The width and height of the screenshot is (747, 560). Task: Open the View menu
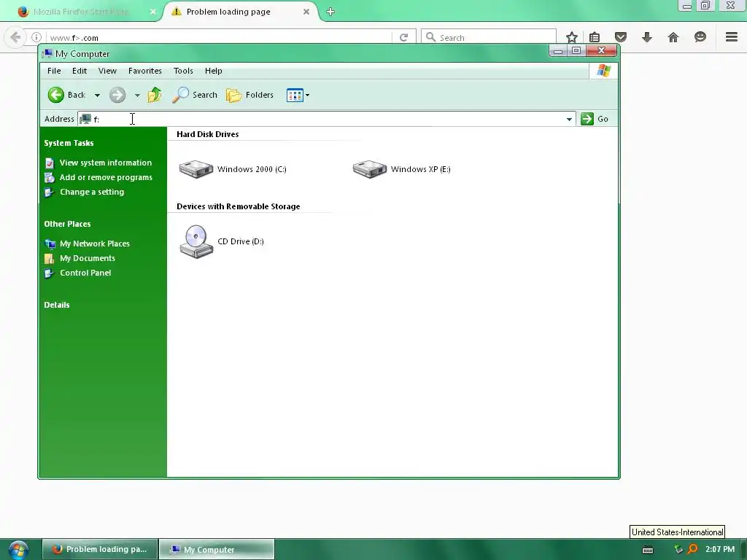107,71
